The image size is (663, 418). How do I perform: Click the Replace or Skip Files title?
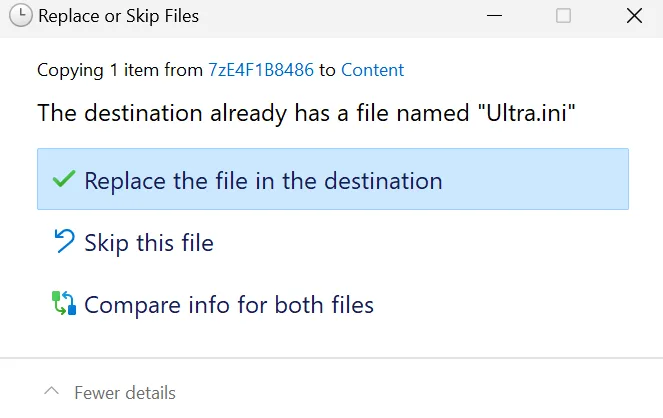coord(118,16)
